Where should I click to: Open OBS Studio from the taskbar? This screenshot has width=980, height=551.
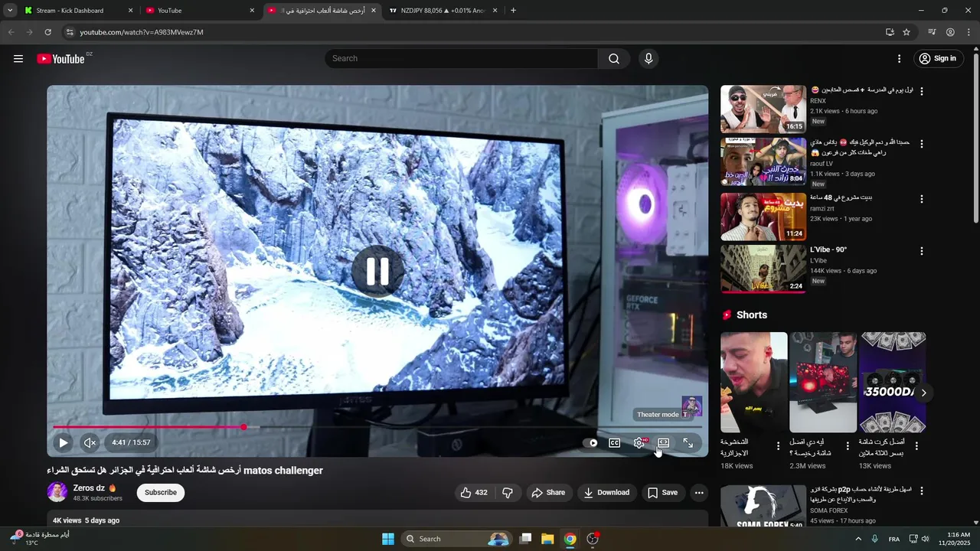click(593, 539)
